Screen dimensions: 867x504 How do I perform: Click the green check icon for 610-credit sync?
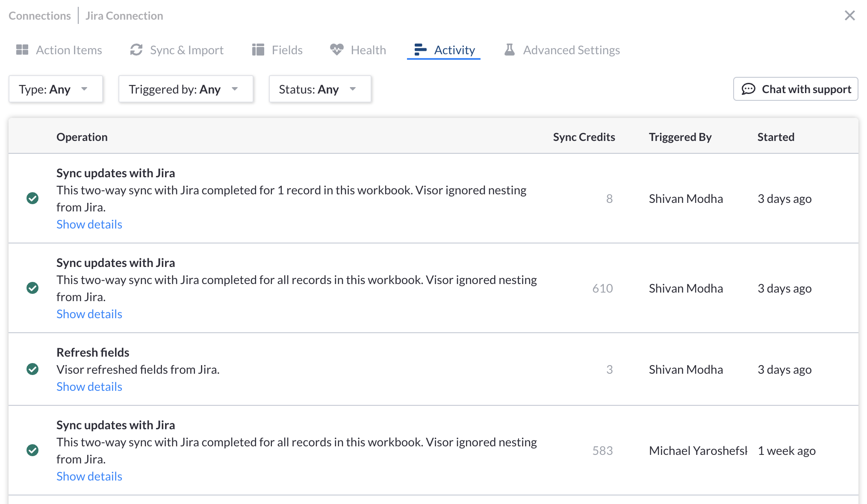32,288
